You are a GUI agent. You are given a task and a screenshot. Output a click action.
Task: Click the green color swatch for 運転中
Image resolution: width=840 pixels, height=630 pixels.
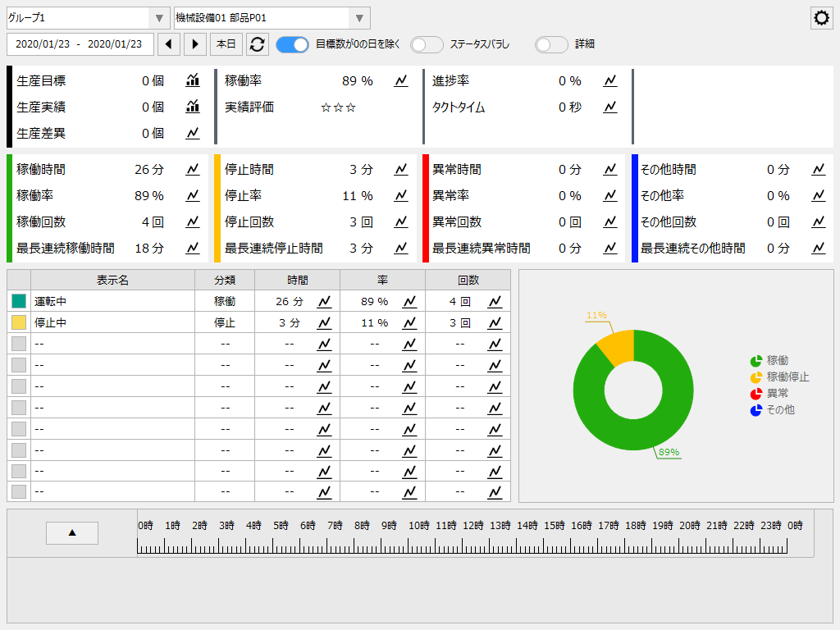(x=18, y=301)
